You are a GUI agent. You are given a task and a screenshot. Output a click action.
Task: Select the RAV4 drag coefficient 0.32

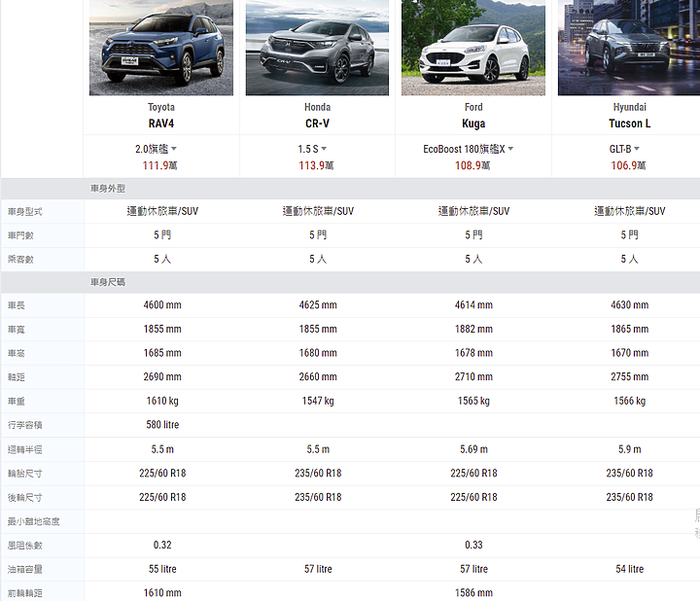(162, 545)
